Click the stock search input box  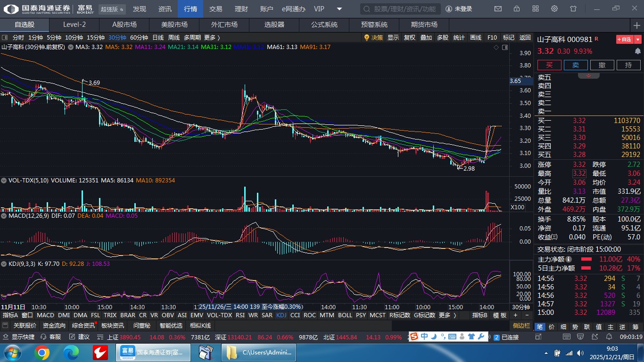[x=401, y=9]
